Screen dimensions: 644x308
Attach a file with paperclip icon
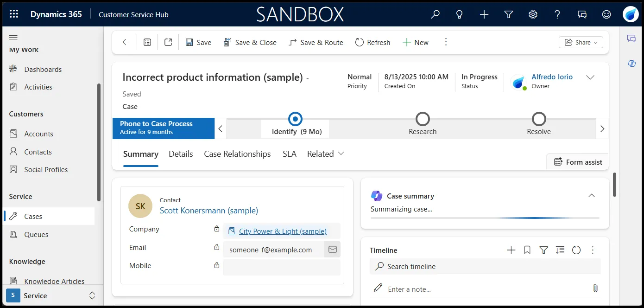point(595,288)
